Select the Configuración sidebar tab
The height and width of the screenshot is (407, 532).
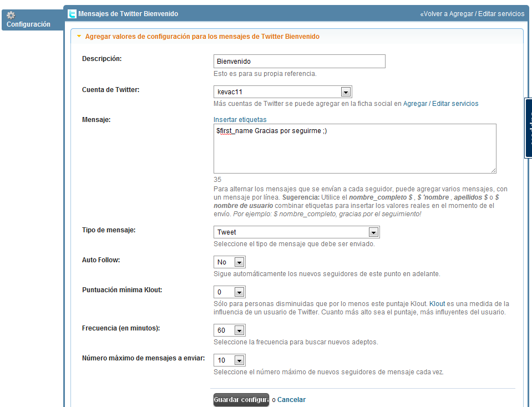pyautogui.click(x=32, y=21)
